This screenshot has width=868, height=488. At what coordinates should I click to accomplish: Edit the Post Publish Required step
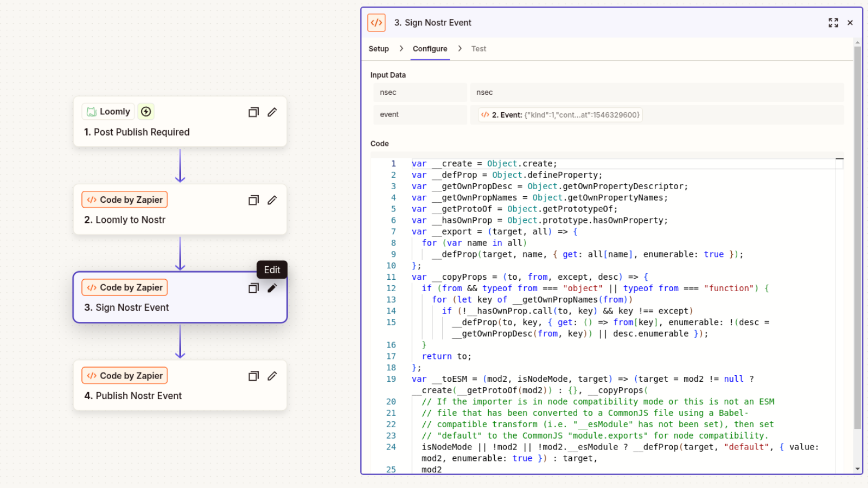[x=272, y=112]
